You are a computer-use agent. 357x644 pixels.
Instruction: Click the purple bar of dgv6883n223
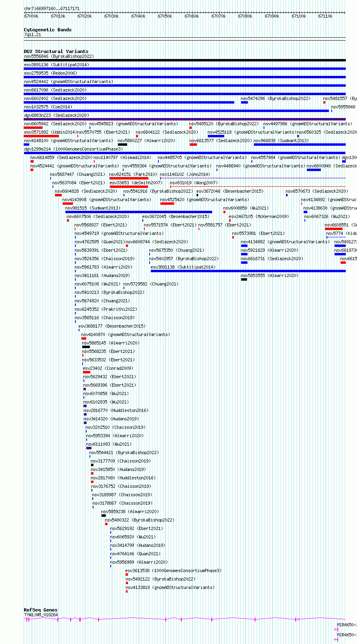[x=185, y=119]
